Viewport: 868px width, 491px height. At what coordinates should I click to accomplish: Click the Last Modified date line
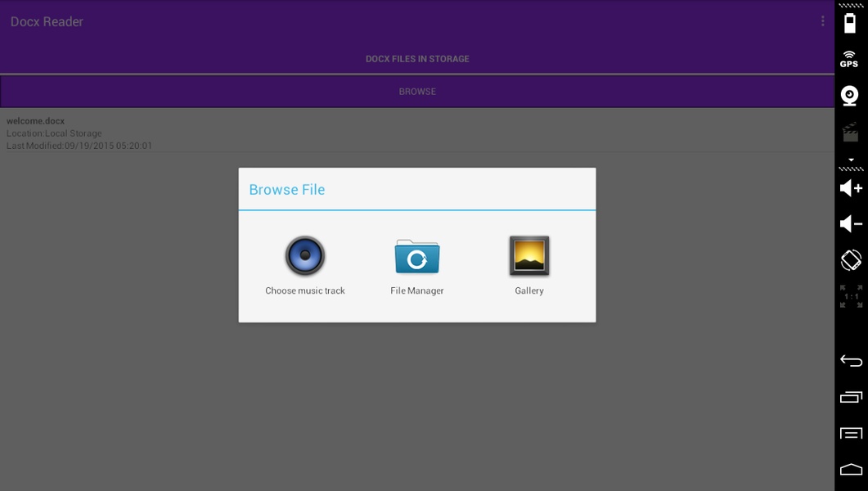click(79, 146)
